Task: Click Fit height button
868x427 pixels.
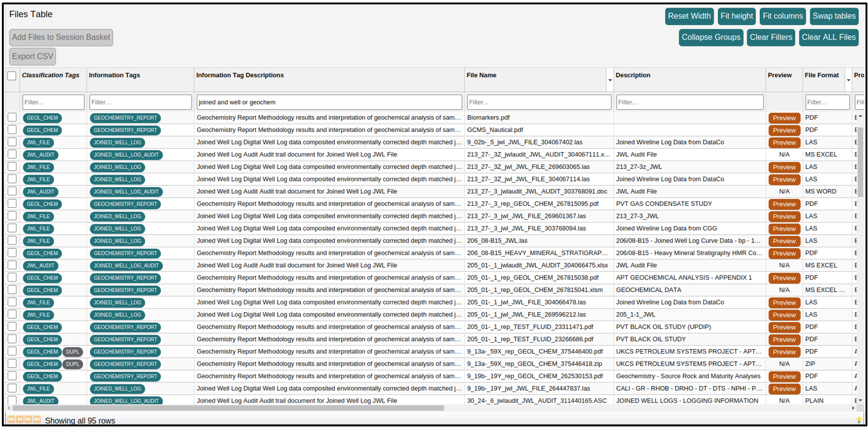Action: tap(737, 16)
